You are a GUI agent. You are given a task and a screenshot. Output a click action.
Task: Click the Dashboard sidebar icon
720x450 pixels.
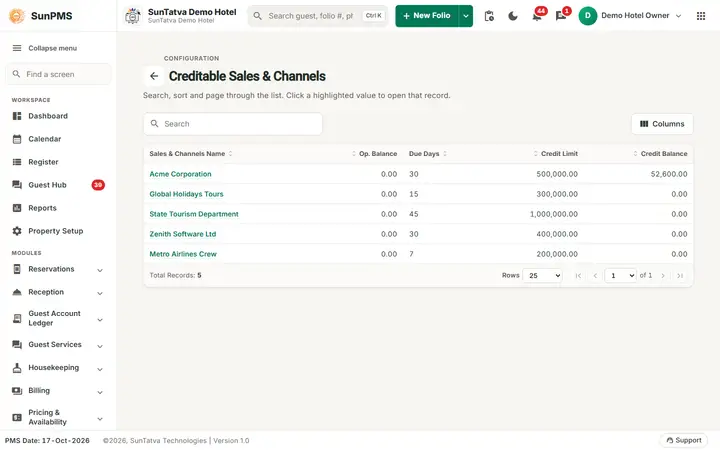17,116
